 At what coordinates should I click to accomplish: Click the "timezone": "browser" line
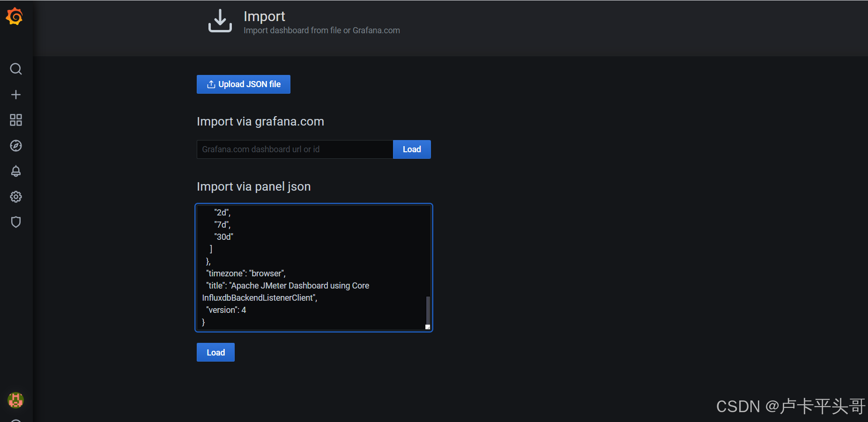pos(246,274)
